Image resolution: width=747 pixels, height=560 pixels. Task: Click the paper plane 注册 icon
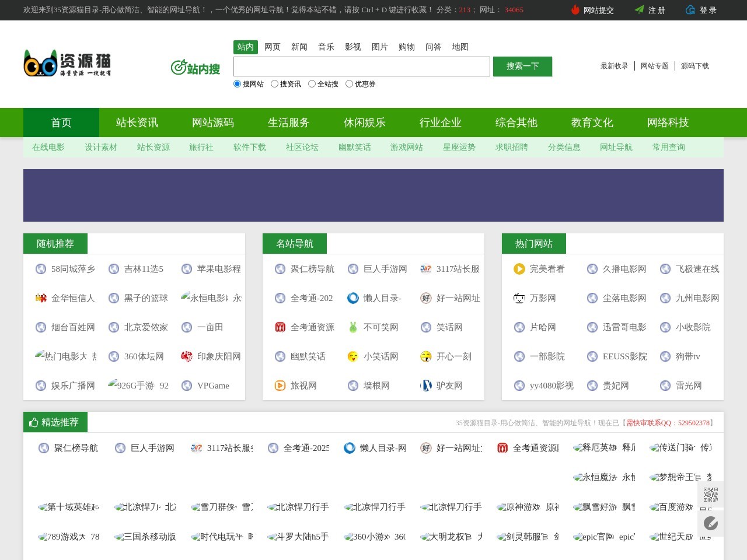click(x=640, y=10)
